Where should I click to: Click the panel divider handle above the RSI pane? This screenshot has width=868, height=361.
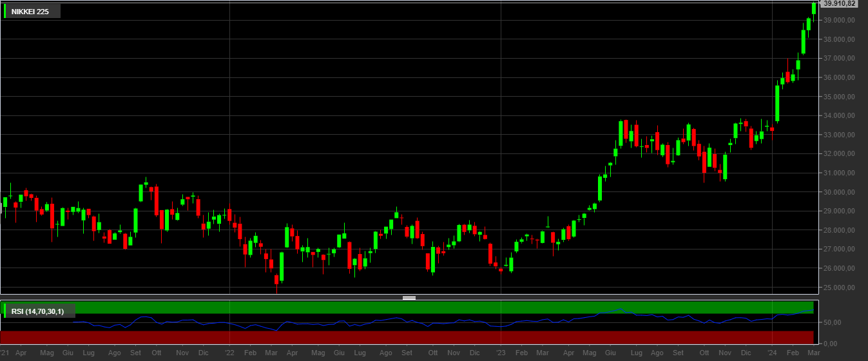click(409, 298)
